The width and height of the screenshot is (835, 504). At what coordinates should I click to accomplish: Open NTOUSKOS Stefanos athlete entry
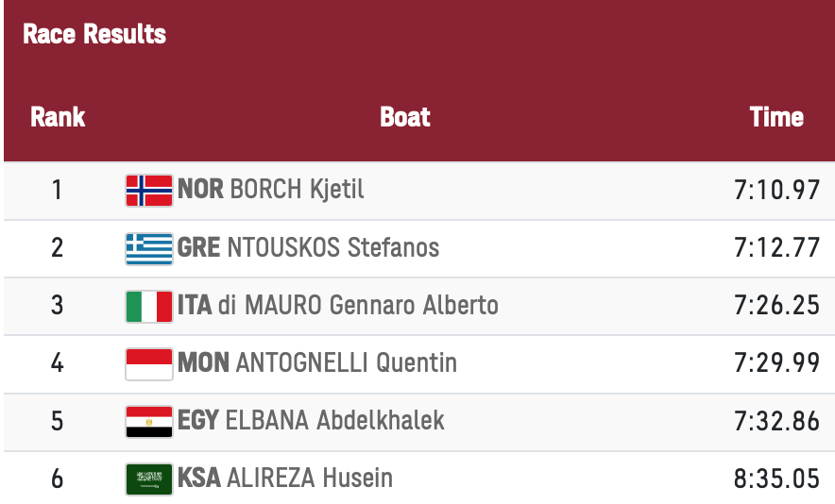click(x=333, y=248)
